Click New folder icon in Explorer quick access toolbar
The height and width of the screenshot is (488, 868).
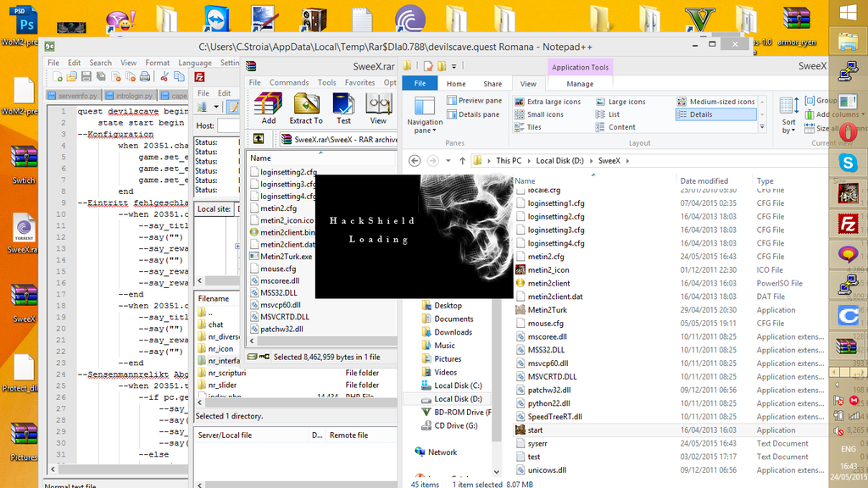[442, 66]
